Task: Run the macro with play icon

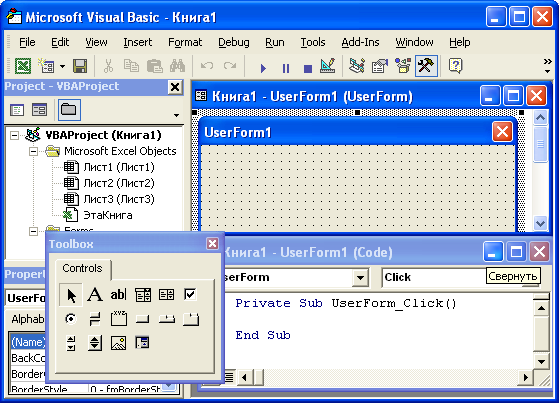Action: coord(263,68)
